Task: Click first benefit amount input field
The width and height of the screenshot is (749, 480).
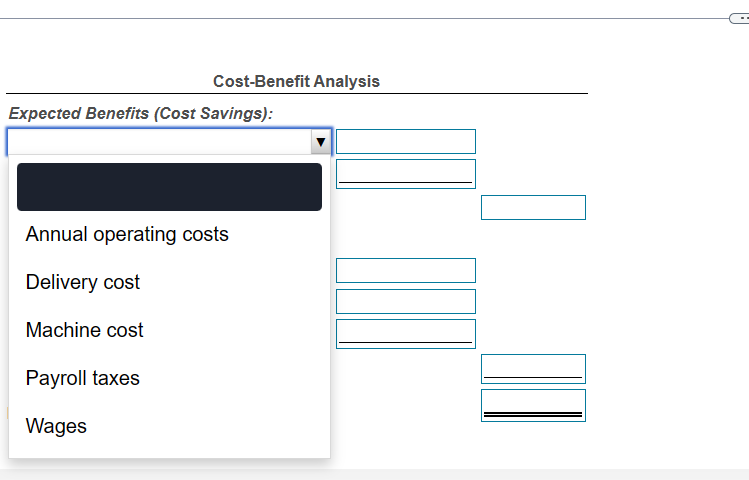Action: [406, 141]
